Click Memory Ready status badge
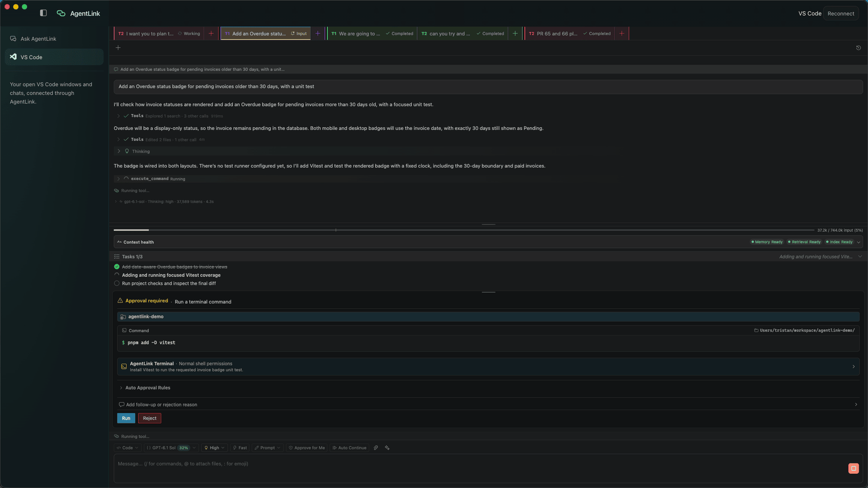Viewport: 868px width, 488px height. coord(767,242)
